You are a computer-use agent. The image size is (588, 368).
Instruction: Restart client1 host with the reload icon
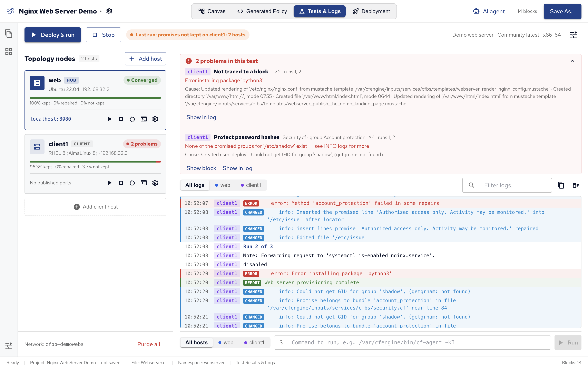click(132, 183)
